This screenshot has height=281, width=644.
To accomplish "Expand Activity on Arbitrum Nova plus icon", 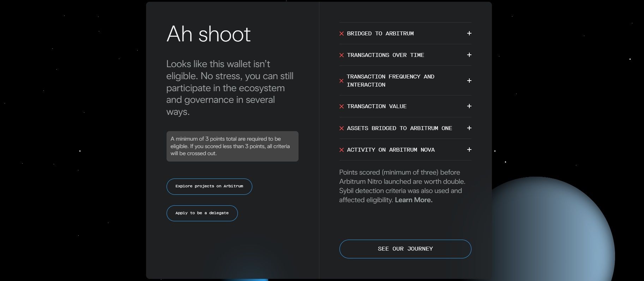I will [469, 150].
